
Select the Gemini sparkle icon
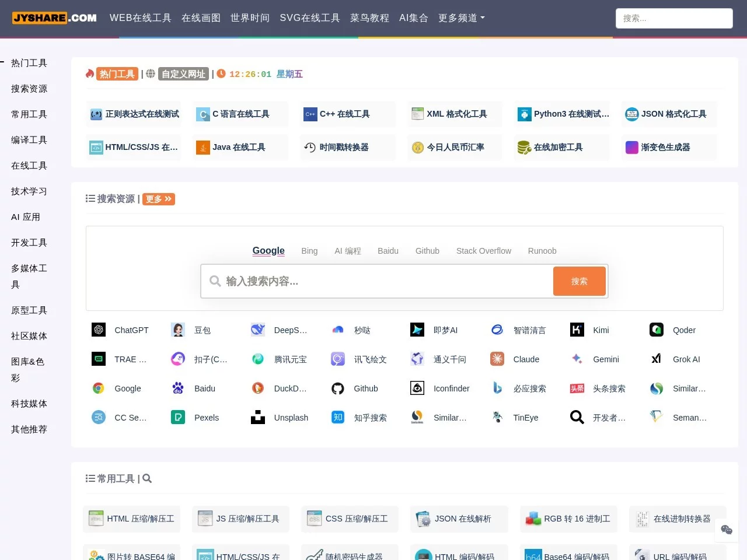[577, 359]
